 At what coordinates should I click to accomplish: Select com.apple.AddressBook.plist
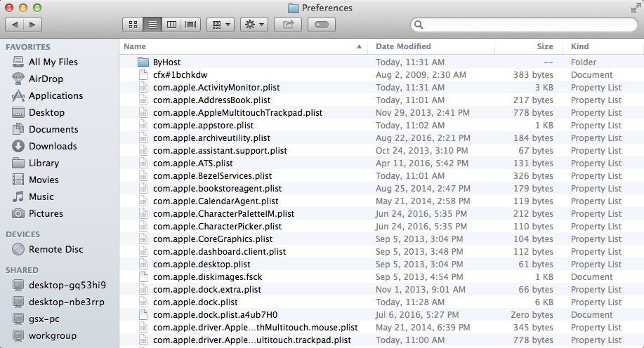pos(211,100)
